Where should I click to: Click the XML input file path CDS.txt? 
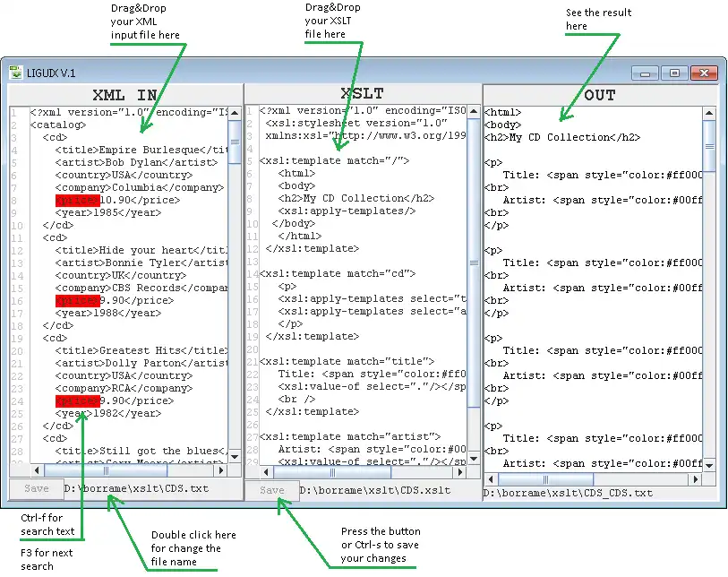136,488
